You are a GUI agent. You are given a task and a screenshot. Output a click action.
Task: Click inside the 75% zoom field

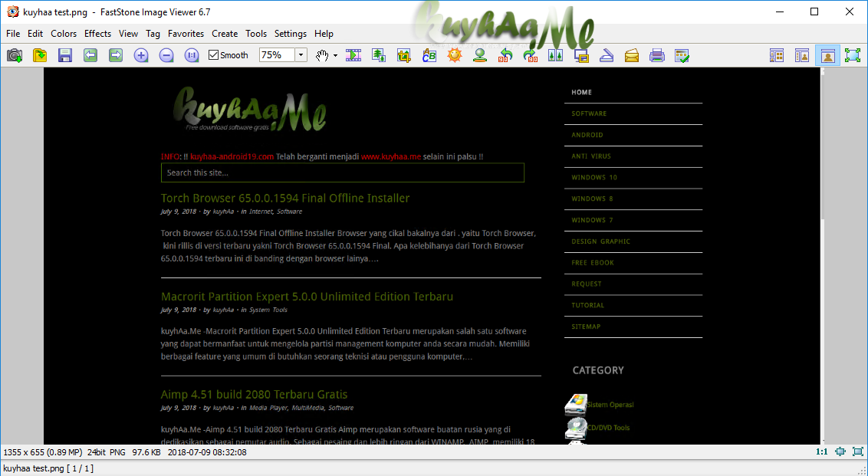click(x=277, y=54)
